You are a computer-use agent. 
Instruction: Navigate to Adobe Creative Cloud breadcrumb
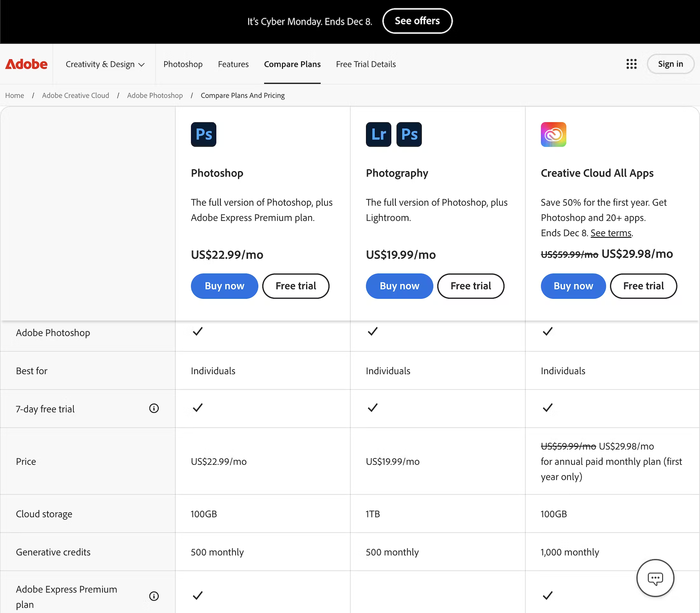[x=76, y=95]
